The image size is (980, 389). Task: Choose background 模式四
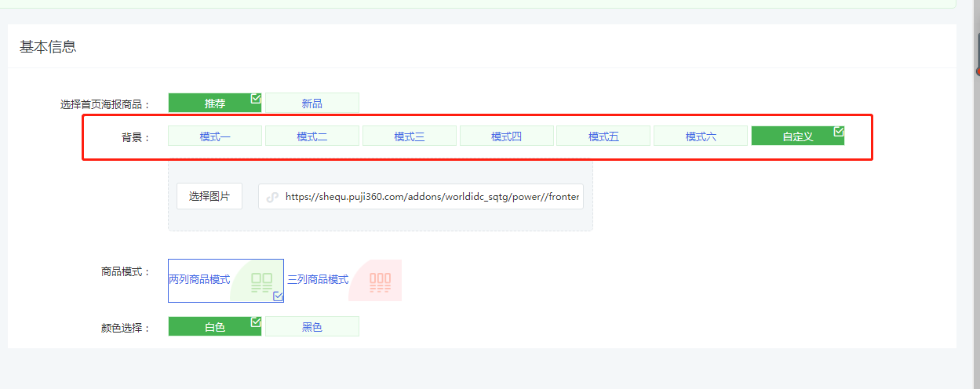pyautogui.click(x=507, y=136)
